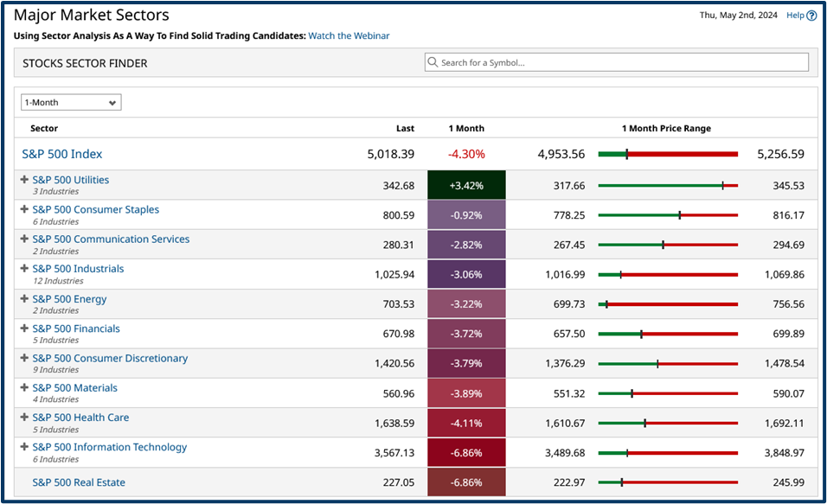Expand S&P 500 Communication Services via plus icon

click(23, 239)
